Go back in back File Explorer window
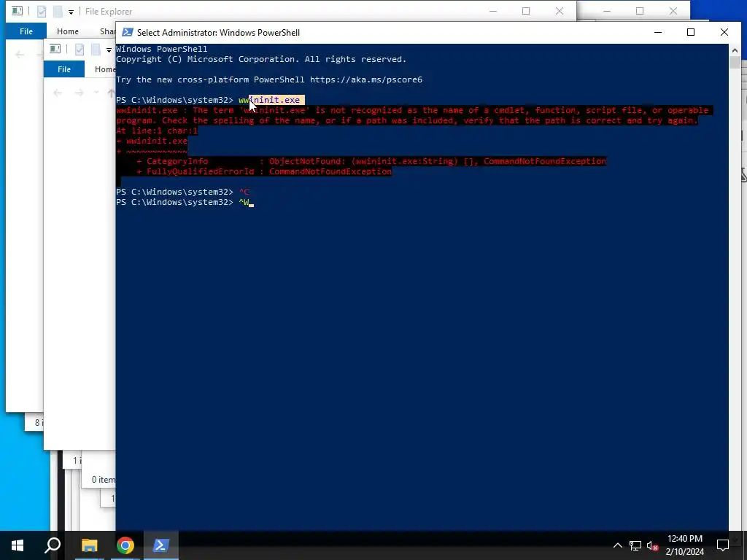 pos(20,55)
